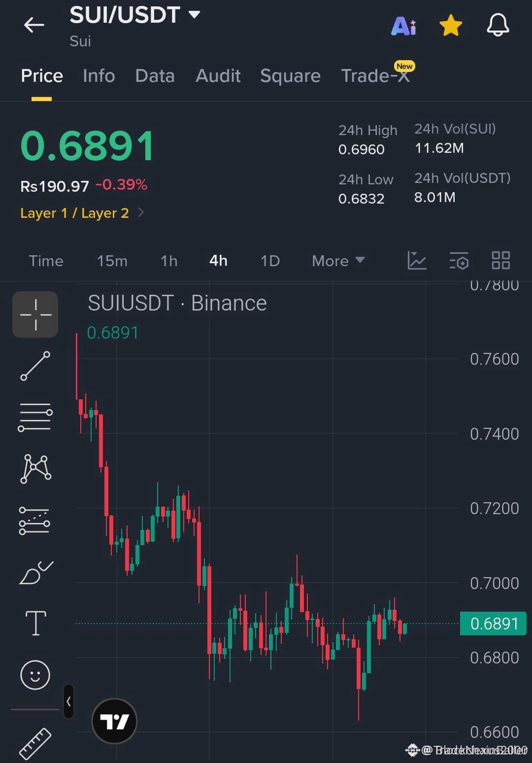Image resolution: width=532 pixels, height=763 pixels.
Task: Switch to the Audit tab
Action: tap(218, 75)
